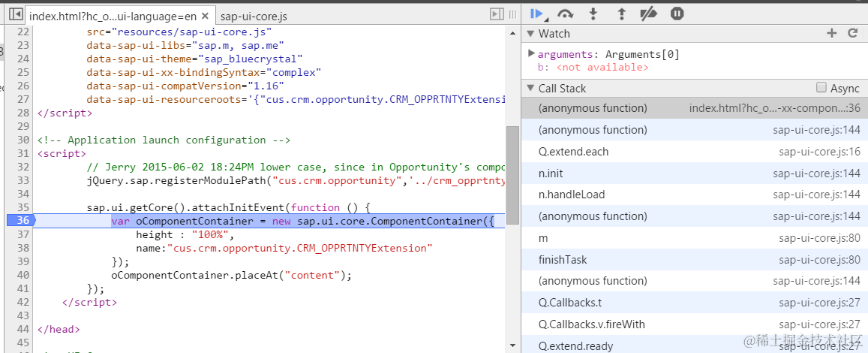This screenshot has width=868, height=353.
Task: Click the b: <not available> watch entry
Action: 593,68
